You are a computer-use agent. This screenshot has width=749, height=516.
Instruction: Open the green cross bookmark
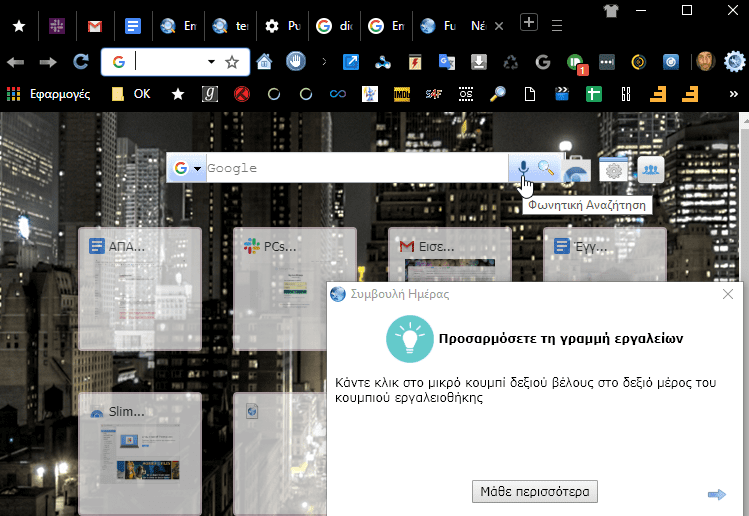pyautogui.click(x=594, y=94)
